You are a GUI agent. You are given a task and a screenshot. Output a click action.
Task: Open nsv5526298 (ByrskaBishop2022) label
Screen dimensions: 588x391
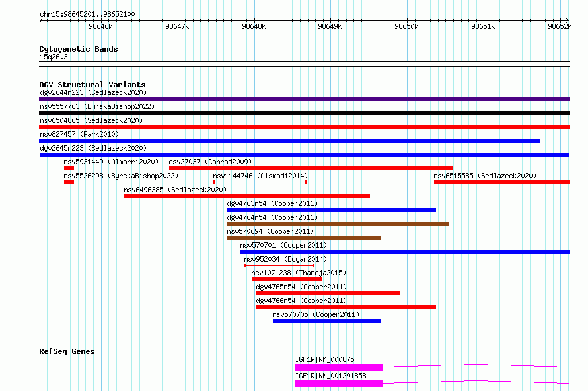tap(121, 176)
